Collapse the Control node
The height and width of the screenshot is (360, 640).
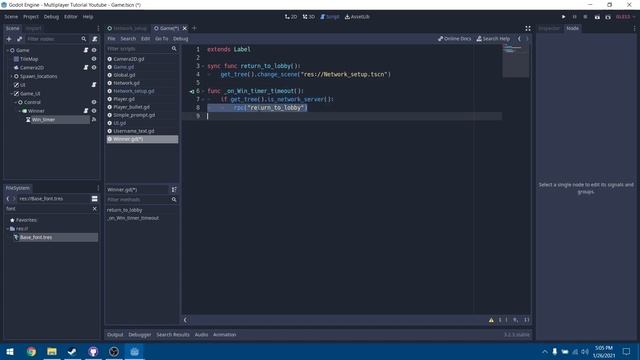coord(16,102)
